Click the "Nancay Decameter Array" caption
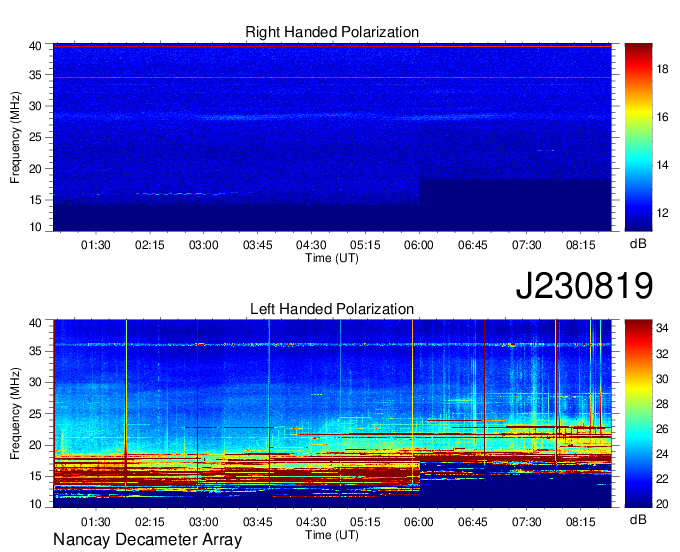 (147, 540)
